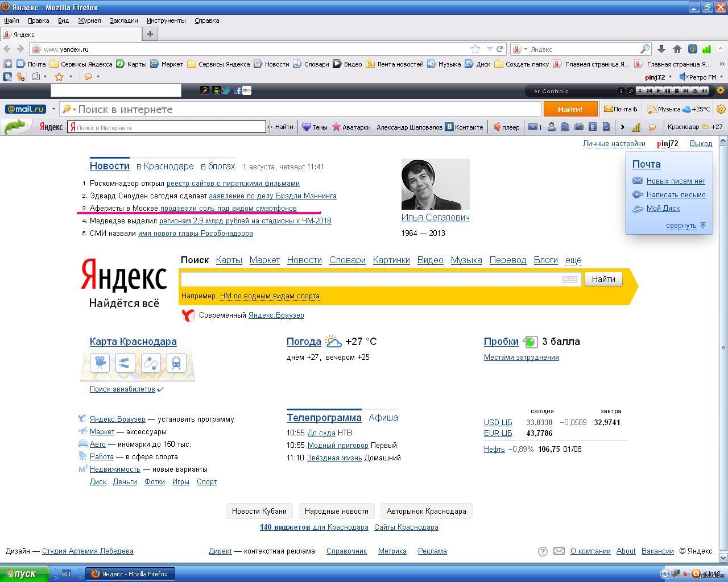Click page scrollbar down arrow
The image size is (728, 582).
pyautogui.click(x=723, y=558)
